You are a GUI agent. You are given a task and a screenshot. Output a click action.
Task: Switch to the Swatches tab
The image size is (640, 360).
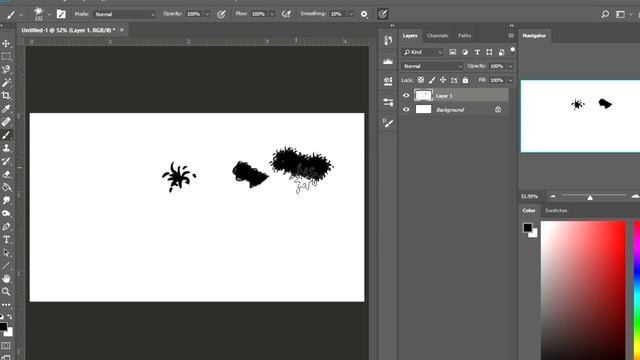tap(556, 211)
